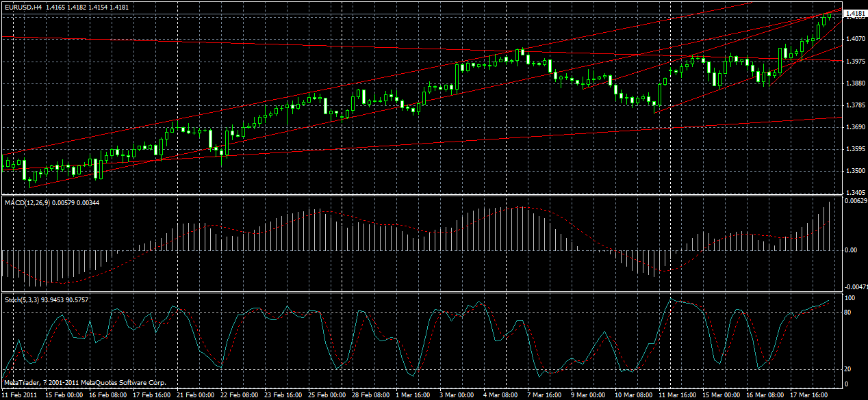This screenshot has height=400, width=868.
Task: Click the 11 Feb 2011 time axis label
Action: (x=21, y=395)
